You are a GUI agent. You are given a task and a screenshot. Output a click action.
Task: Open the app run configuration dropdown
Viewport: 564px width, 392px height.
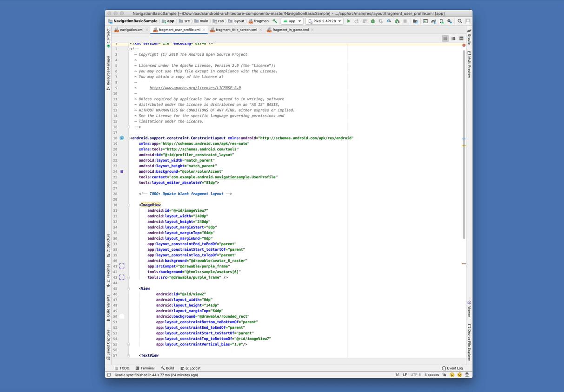click(x=292, y=21)
